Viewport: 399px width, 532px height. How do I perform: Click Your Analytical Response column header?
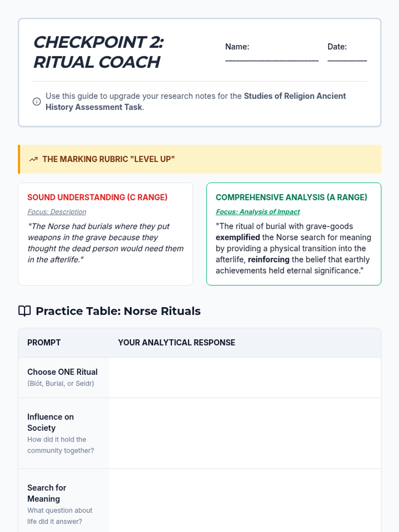coord(177,342)
